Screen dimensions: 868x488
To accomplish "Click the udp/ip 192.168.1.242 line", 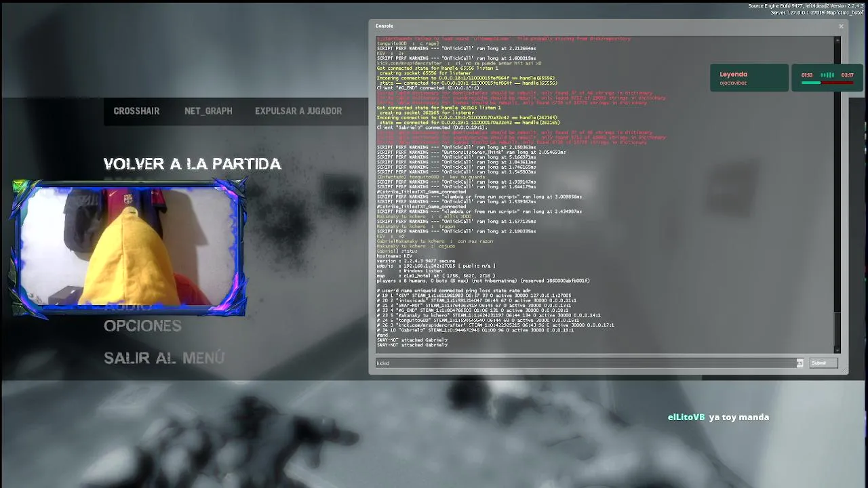I will pyautogui.click(x=436, y=266).
